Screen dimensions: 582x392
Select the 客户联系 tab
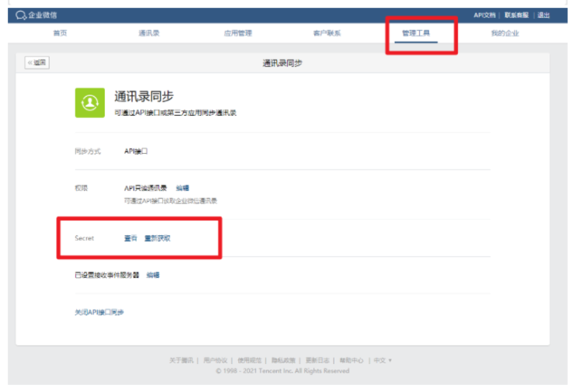click(x=327, y=33)
